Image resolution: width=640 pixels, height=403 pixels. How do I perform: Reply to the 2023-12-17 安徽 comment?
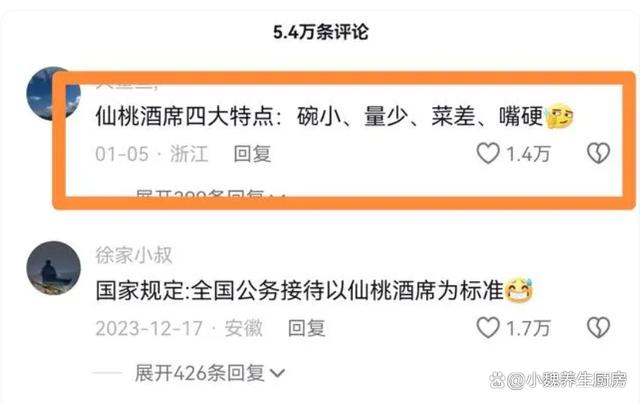pyautogui.click(x=307, y=328)
